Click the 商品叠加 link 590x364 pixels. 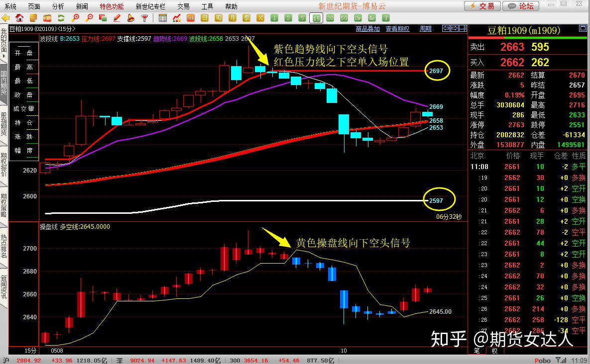point(367,29)
